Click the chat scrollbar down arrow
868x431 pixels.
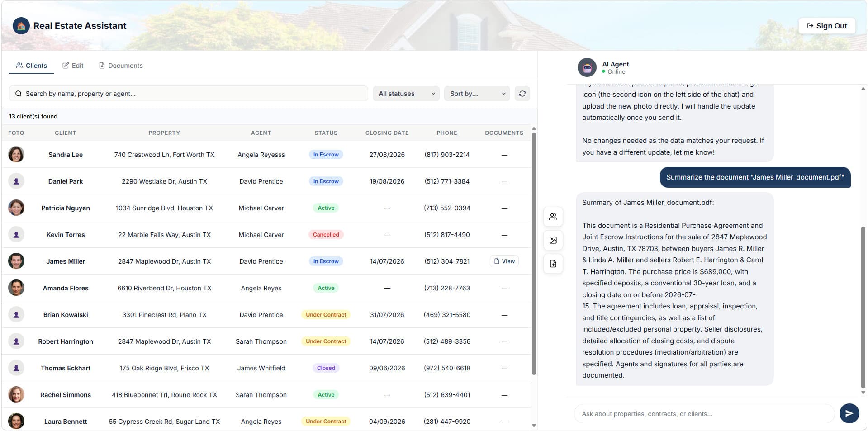863,393
